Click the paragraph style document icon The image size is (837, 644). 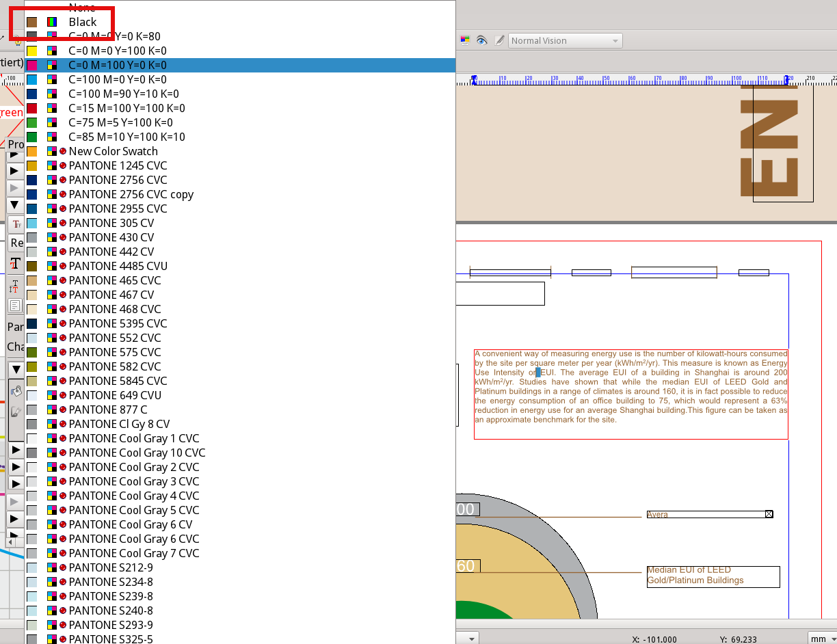click(x=15, y=305)
